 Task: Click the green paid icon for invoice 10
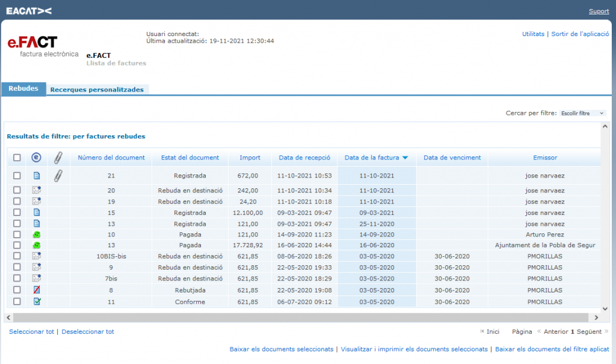pos(37,234)
